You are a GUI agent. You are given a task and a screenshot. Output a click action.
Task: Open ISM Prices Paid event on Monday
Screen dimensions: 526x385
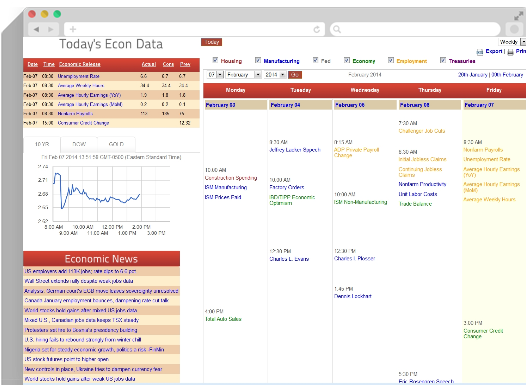[x=223, y=197]
